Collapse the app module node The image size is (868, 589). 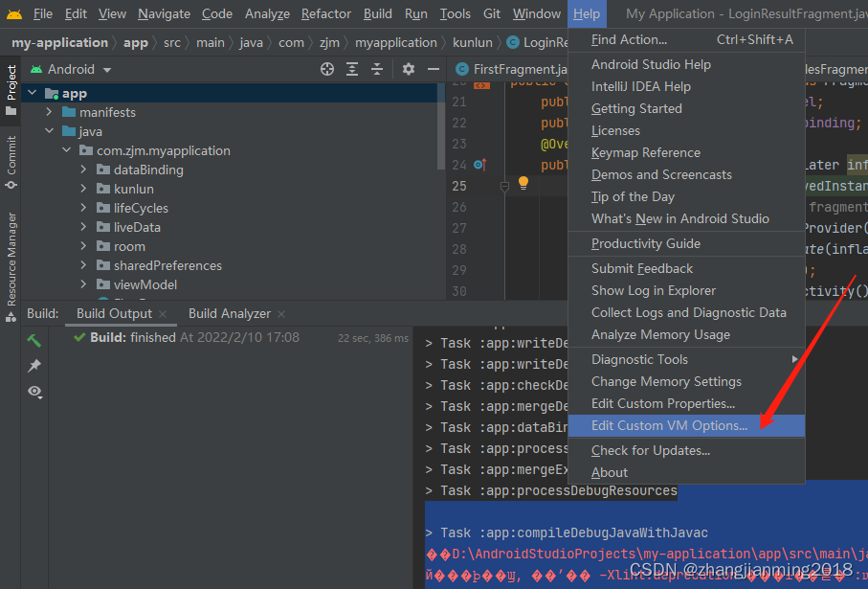[33, 93]
